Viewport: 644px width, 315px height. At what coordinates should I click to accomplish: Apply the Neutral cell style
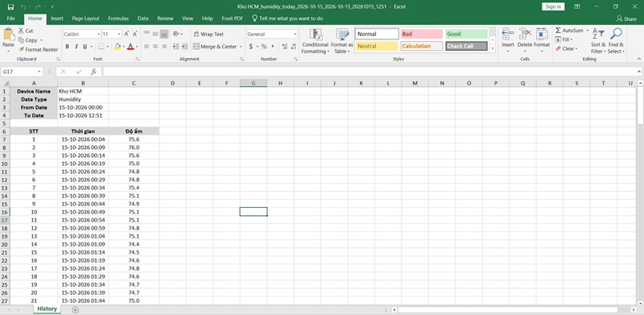377,47
